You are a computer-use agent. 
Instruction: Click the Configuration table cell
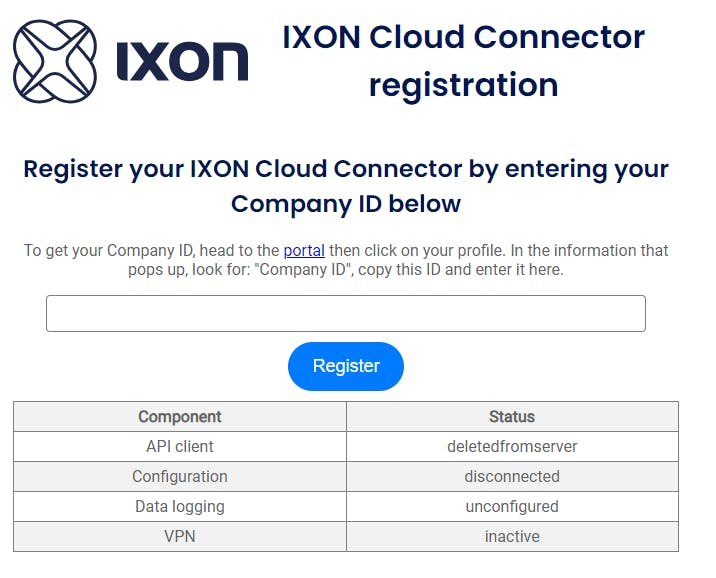click(180, 477)
